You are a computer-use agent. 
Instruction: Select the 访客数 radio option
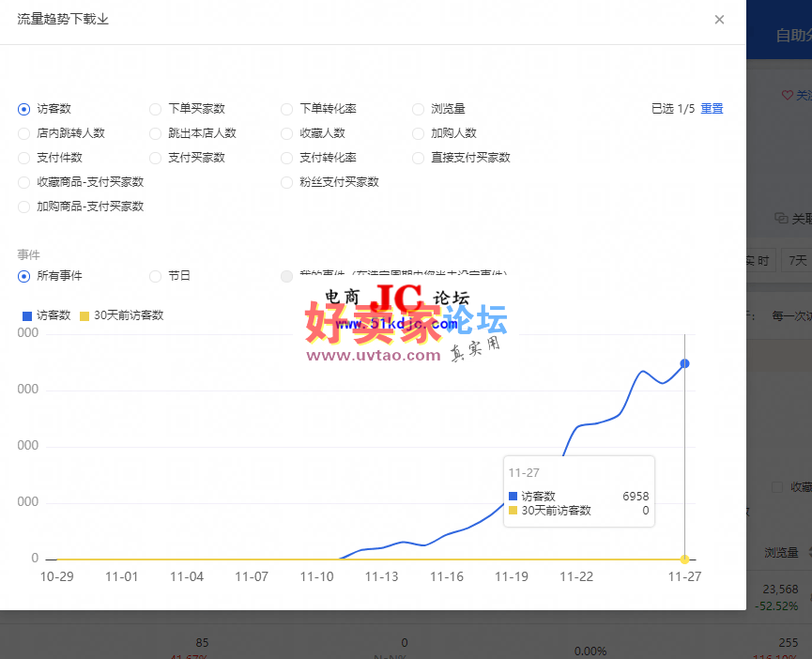24,109
